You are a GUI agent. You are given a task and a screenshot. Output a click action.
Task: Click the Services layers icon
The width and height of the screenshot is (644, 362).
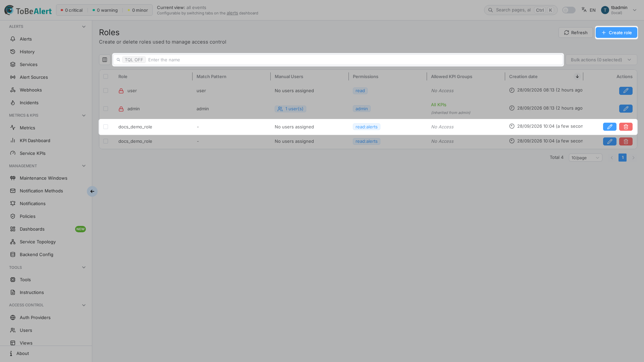click(13, 64)
